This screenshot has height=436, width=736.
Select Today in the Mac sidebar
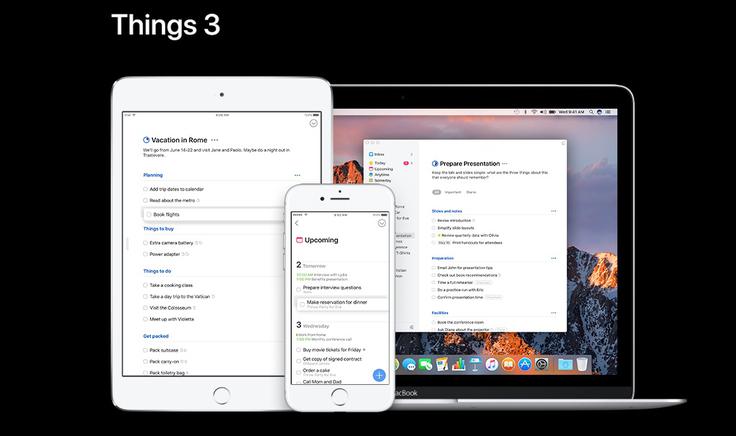point(377,163)
